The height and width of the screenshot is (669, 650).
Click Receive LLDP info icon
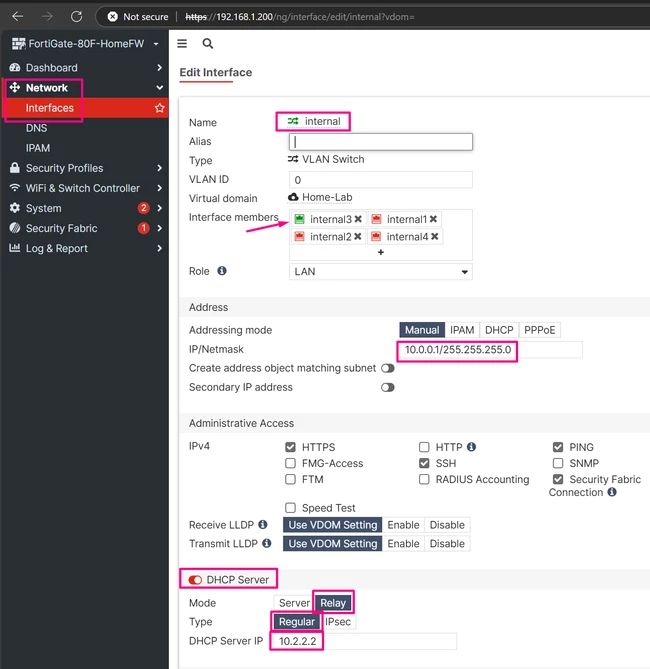pyautogui.click(x=263, y=524)
